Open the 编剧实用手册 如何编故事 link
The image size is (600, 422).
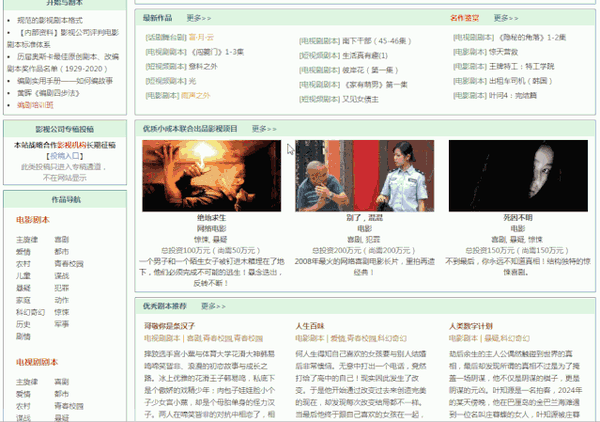click(65, 81)
